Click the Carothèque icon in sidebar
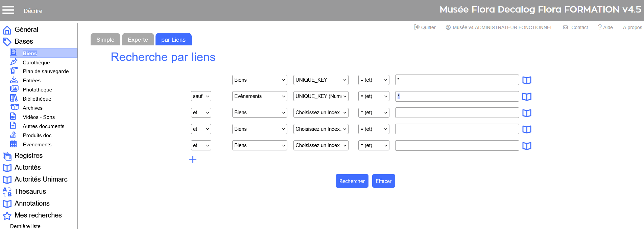Screen dimensions: 644x229 [x=14, y=62]
